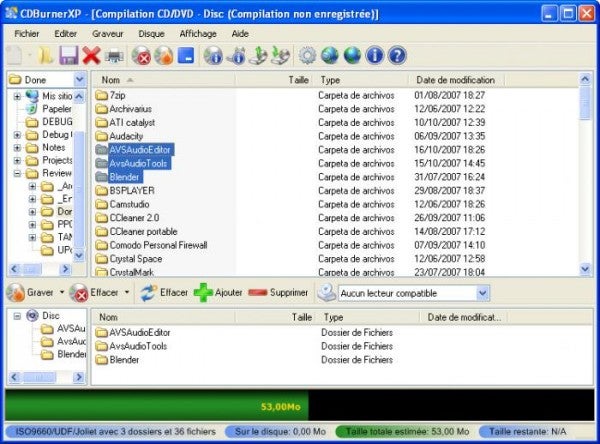
Task: Click the Effacer disc erase button
Action: [x=95, y=293]
